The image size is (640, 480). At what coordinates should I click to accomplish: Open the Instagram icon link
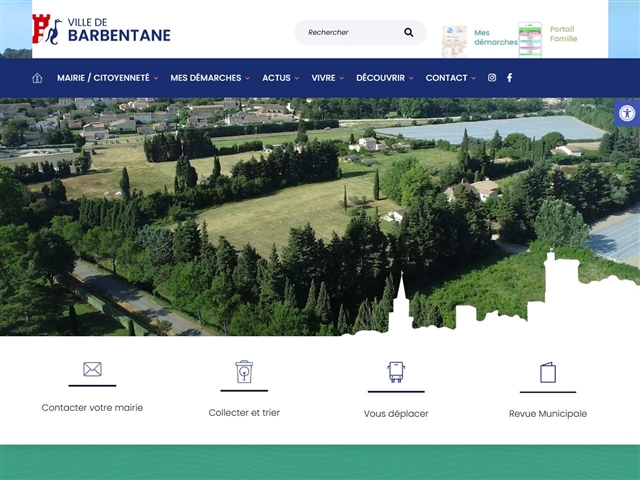[x=492, y=78]
